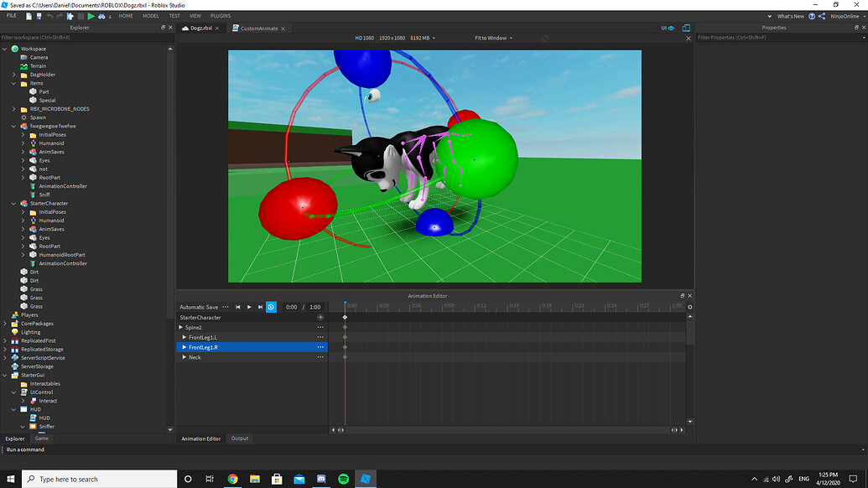Toggle the UI visibility eye button
The image size is (868, 488).
point(668,29)
